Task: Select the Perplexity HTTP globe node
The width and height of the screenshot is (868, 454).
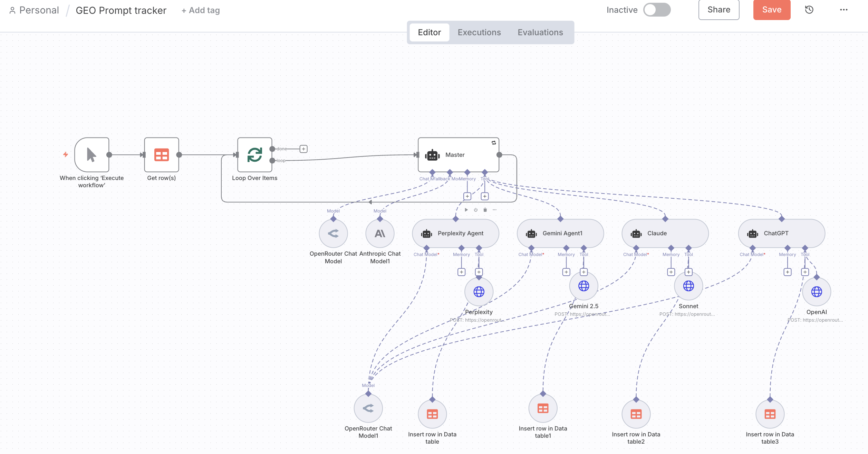Action: coord(479,292)
